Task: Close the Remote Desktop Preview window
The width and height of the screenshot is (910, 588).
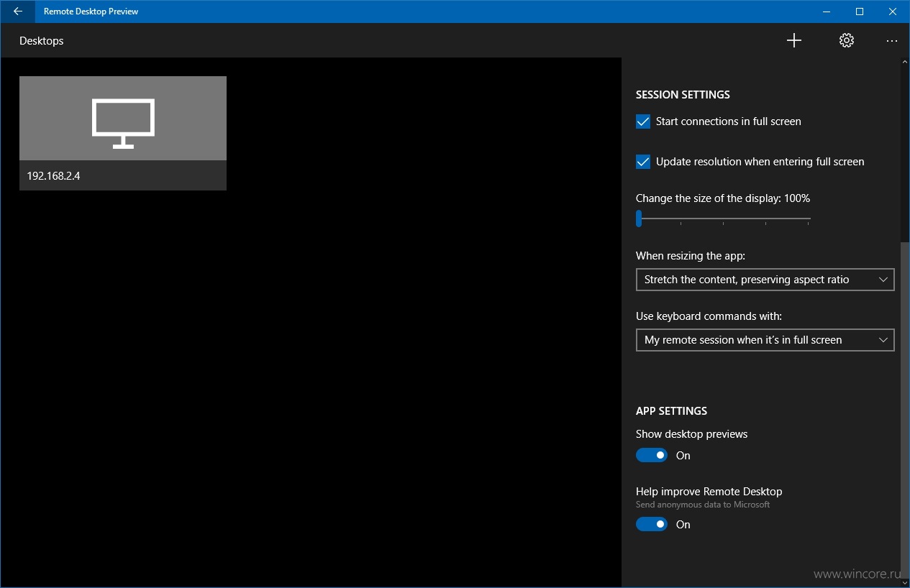Action: (x=893, y=12)
